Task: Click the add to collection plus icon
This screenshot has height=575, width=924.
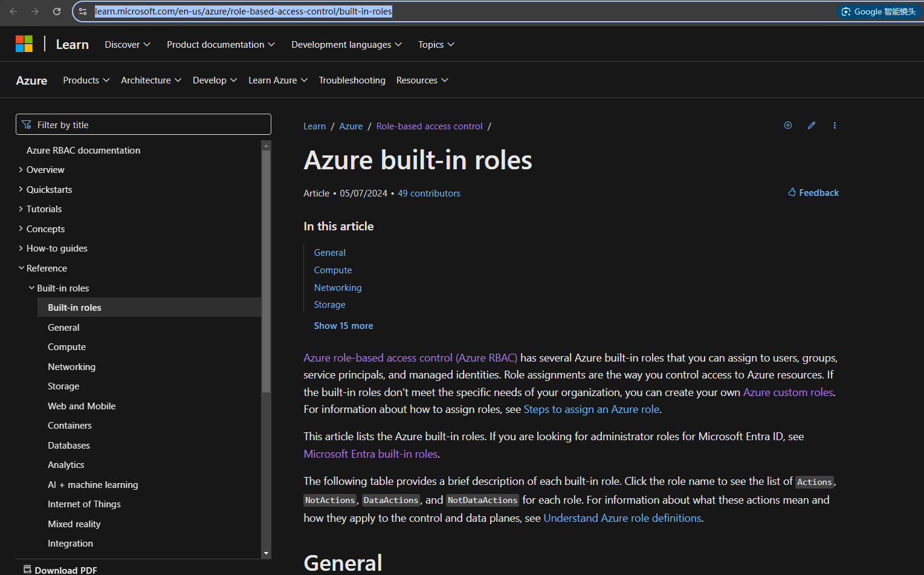Action: point(788,125)
